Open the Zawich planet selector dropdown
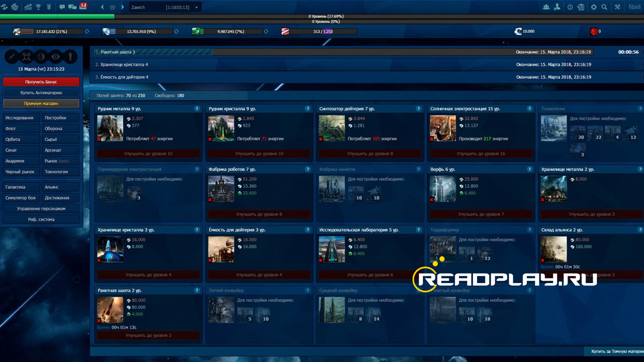The image size is (644, 362). click(165, 7)
